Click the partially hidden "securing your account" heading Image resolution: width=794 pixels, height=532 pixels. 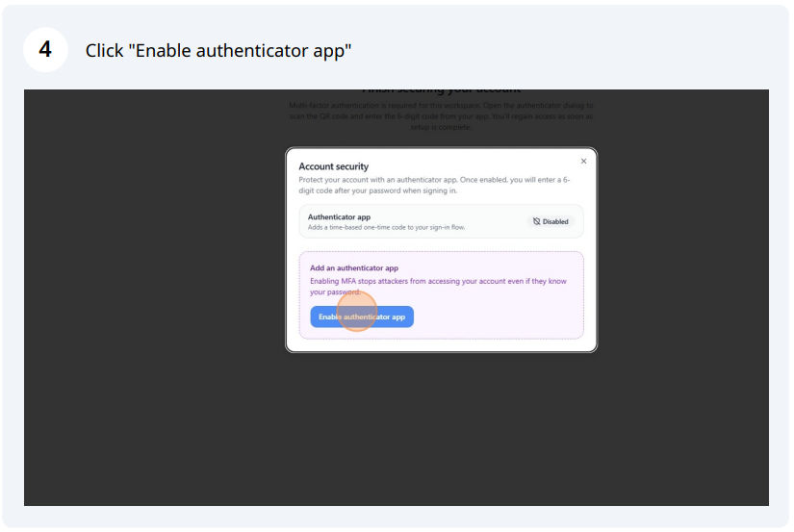442,92
